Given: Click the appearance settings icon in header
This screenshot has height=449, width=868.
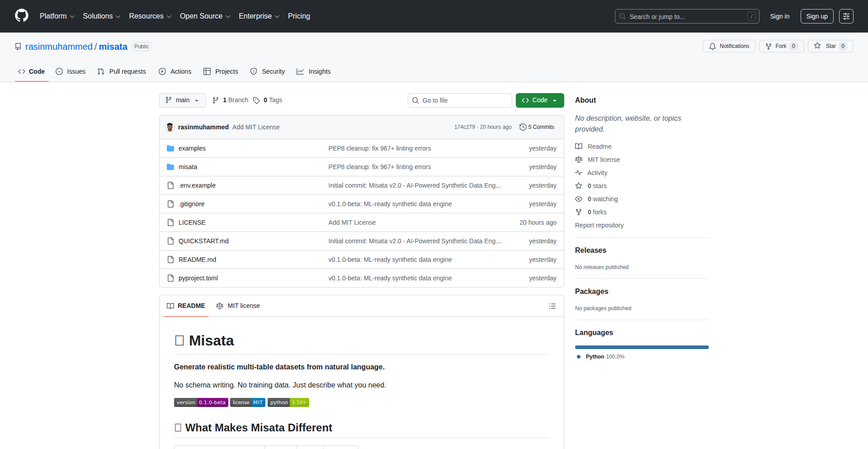Looking at the screenshot, I should [x=846, y=16].
